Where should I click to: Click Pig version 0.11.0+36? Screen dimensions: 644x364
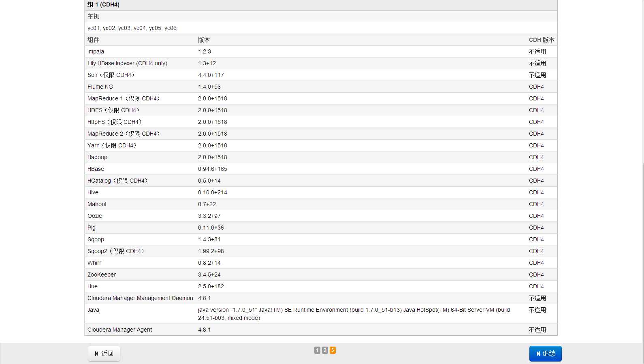point(211,228)
